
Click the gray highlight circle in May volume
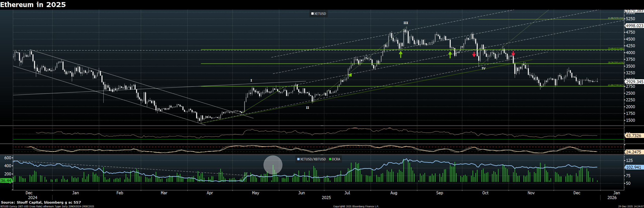click(273, 165)
